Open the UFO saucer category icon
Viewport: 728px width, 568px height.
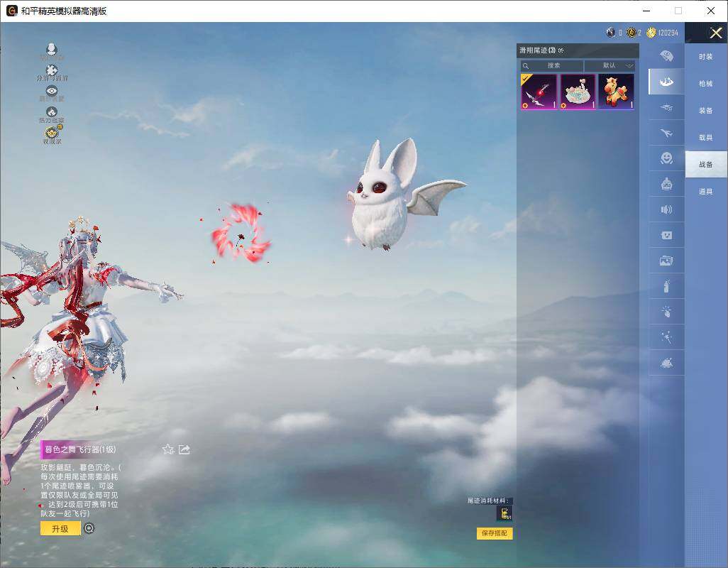pos(666,363)
